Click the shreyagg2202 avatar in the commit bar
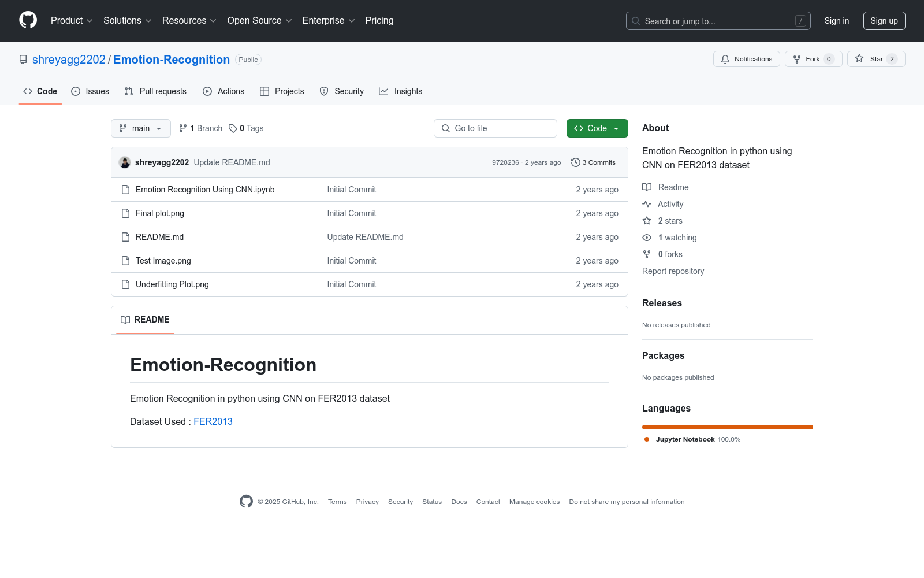Viewport: 924px width, 578px height. point(125,162)
